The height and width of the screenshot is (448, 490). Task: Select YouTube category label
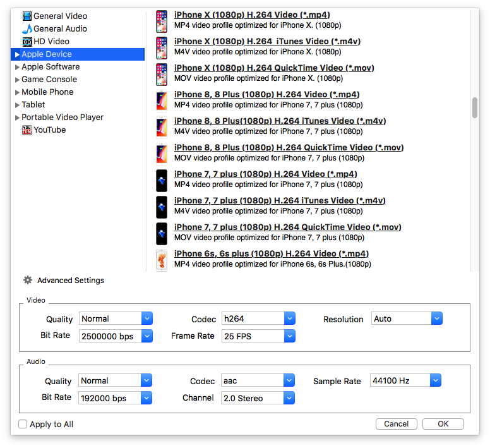tap(50, 130)
